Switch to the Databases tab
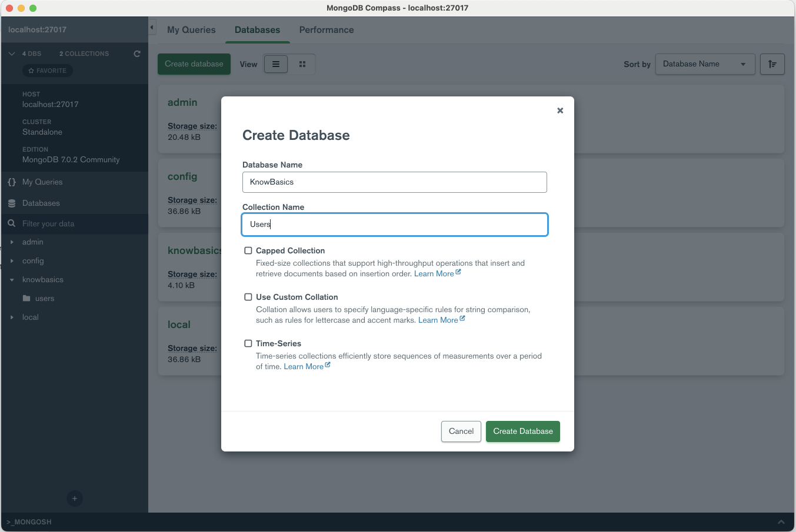This screenshot has width=796, height=532. (x=258, y=30)
